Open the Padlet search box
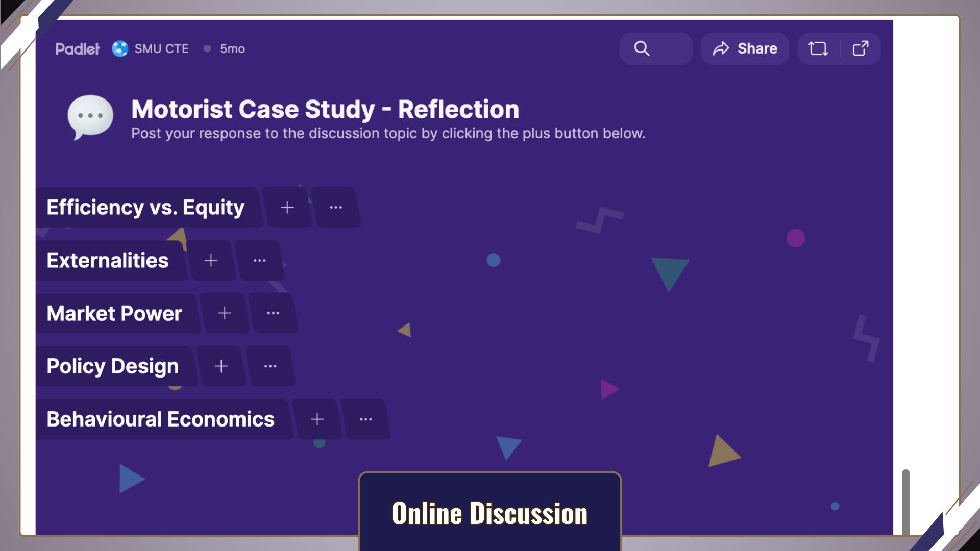This screenshot has width=980, height=551. point(655,48)
